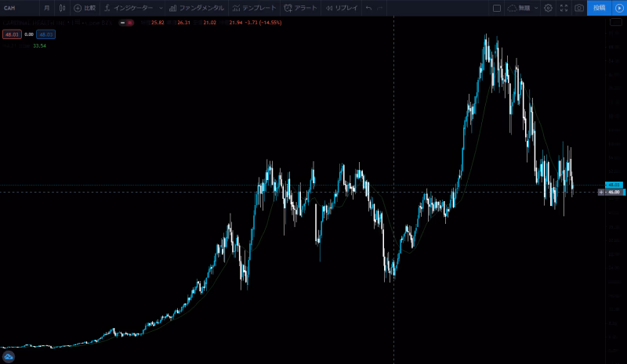Toggle fullscreen mode for the chart

(x=564, y=8)
